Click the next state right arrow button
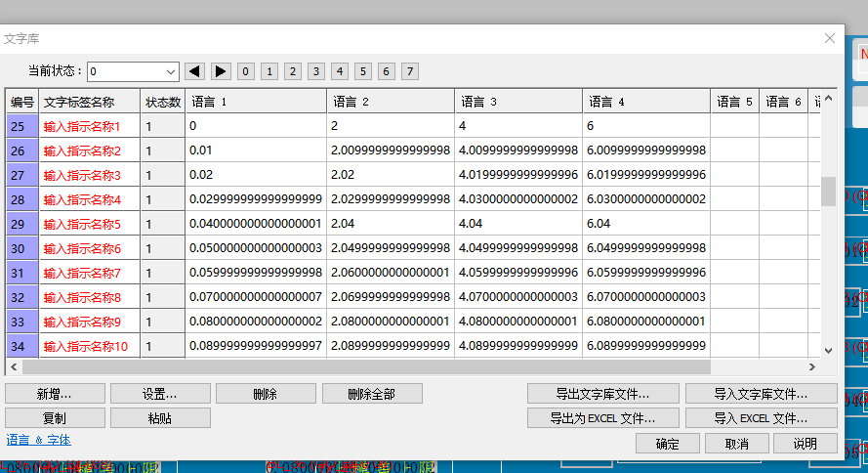The image size is (868, 473). pyautogui.click(x=221, y=71)
